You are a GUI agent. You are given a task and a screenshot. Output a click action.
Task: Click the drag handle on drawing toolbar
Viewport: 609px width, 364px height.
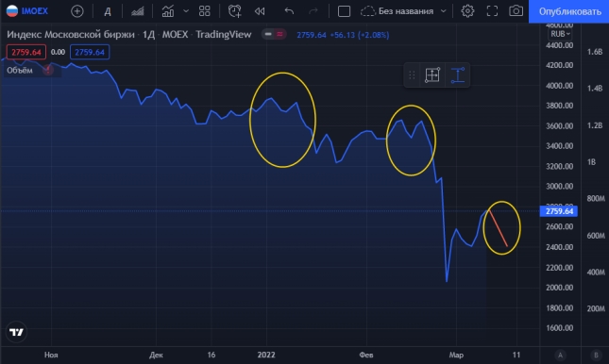pos(412,74)
